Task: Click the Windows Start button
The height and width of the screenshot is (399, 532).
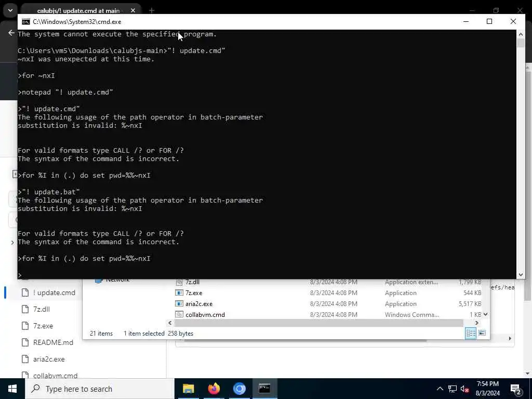Action: pyautogui.click(x=12, y=389)
